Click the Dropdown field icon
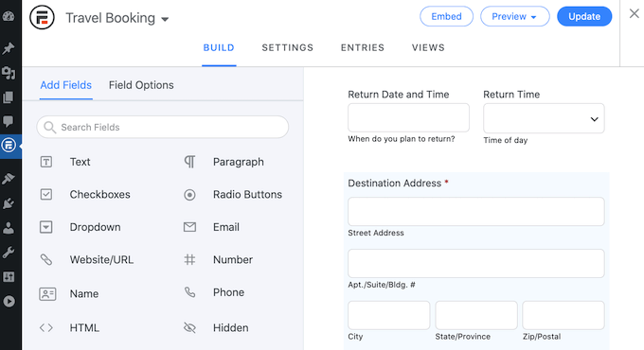The width and height of the screenshot is (644, 350). click(x=46, y=227)
